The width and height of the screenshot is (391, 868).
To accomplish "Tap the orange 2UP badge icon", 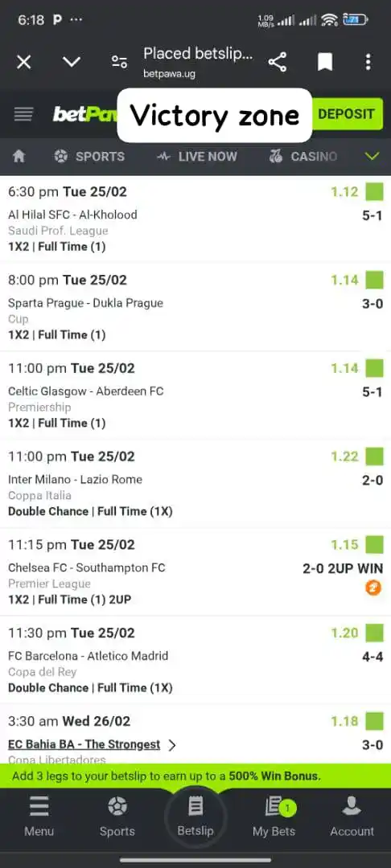I will pyautogui.click(x=374, y=588).
